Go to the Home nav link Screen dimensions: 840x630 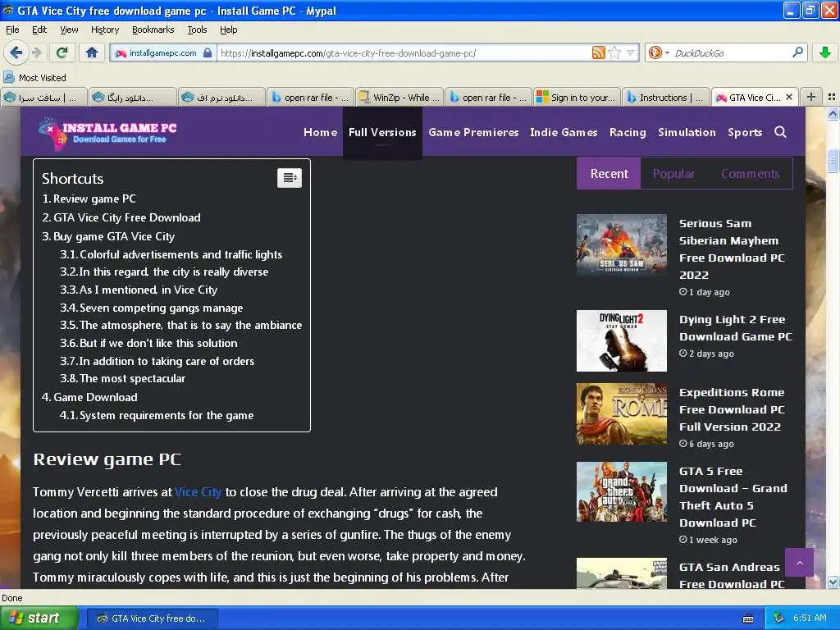321,132
